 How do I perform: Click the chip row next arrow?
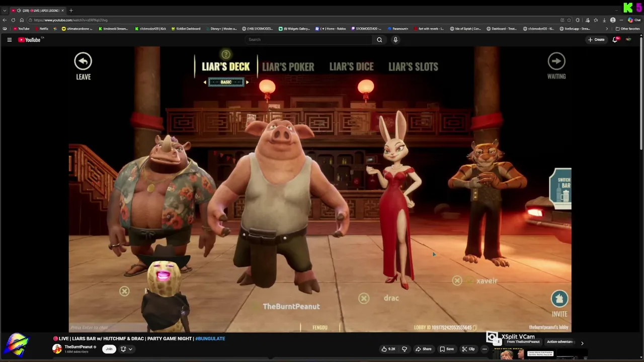click(582, 343)
